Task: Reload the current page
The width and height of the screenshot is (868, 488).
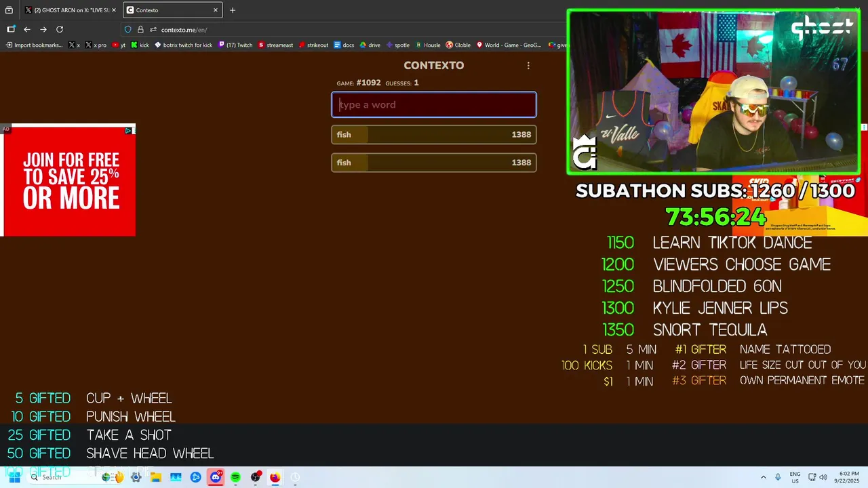Action: [x=60, y=29]
